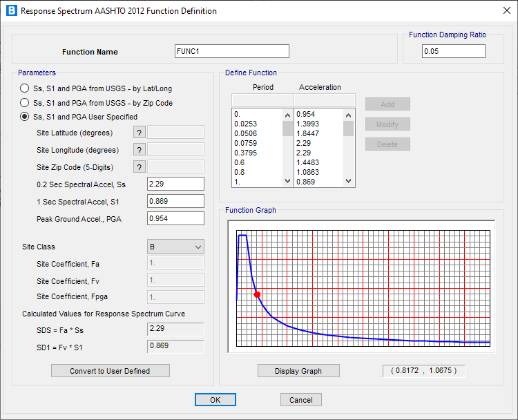Click the Period list scroll-up arrow
This screenshot has width=518, height=420.
click(287, 115)
